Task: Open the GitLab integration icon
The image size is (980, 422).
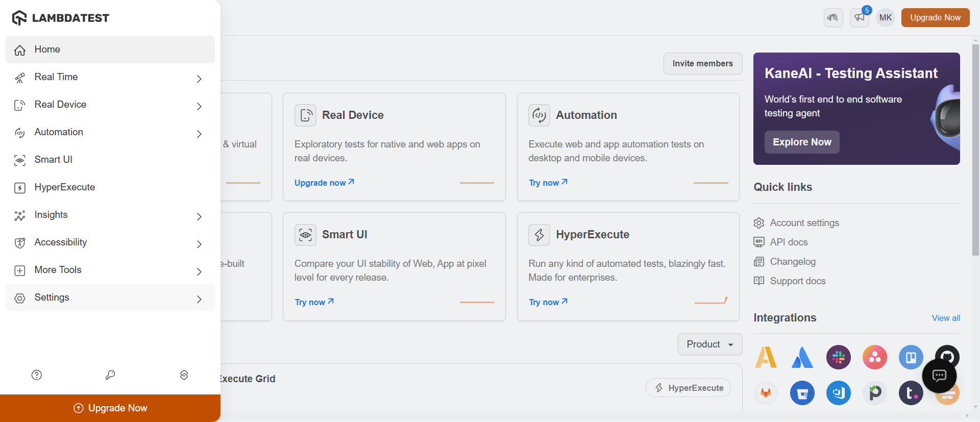Action: 766,393
